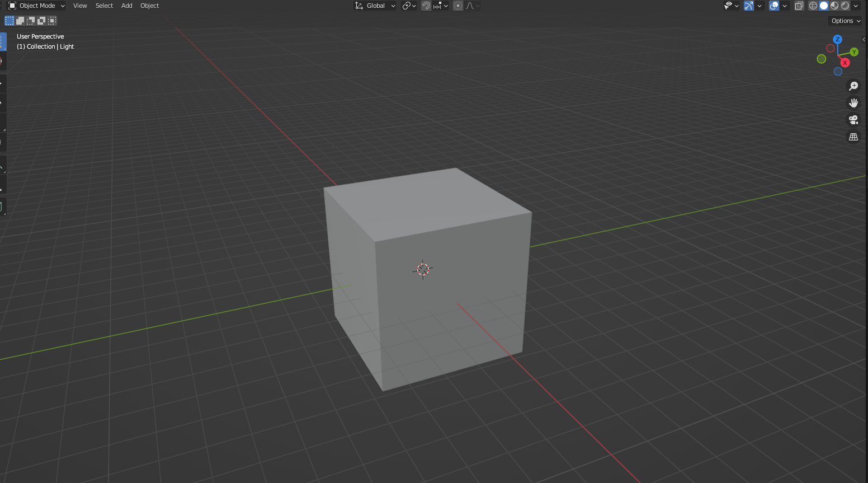Image resolution: width=868 pixels, height=483 pixels.
Task: Open the Add menu
Action: tap(127, 6)
